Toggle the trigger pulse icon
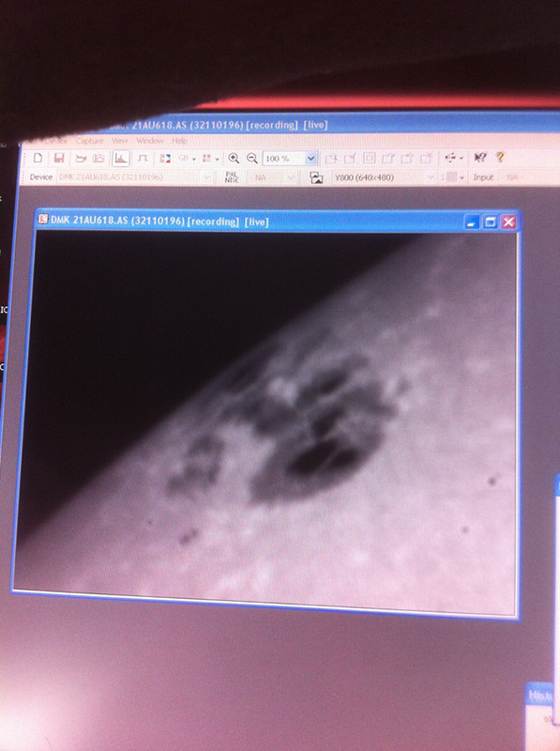The height and width of the screenshot is (751, 560). point(143,158)
